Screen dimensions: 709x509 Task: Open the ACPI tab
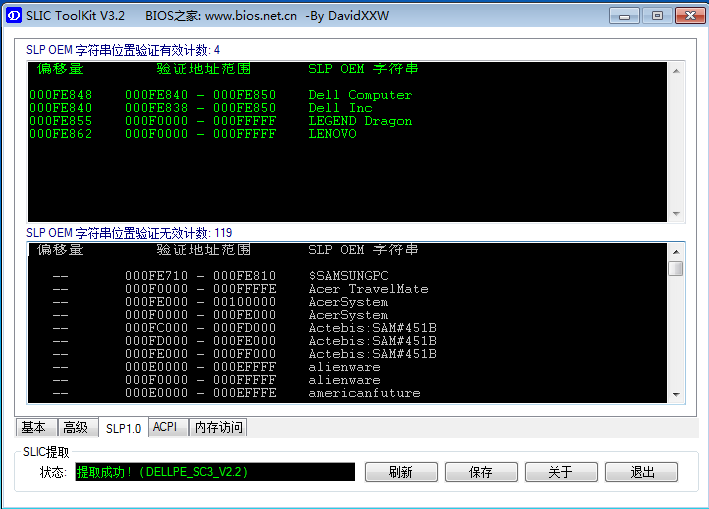click(165, 427)
